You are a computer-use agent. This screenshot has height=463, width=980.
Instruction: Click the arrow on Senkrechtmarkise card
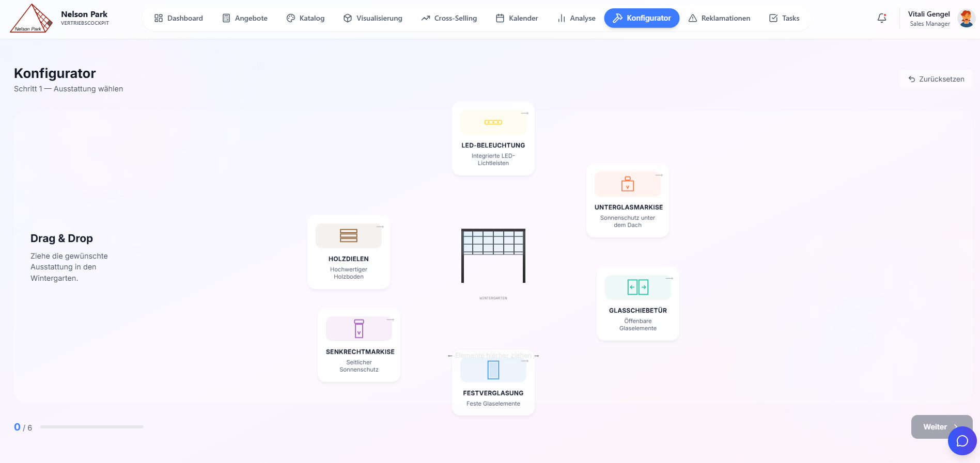click(391, 320)
